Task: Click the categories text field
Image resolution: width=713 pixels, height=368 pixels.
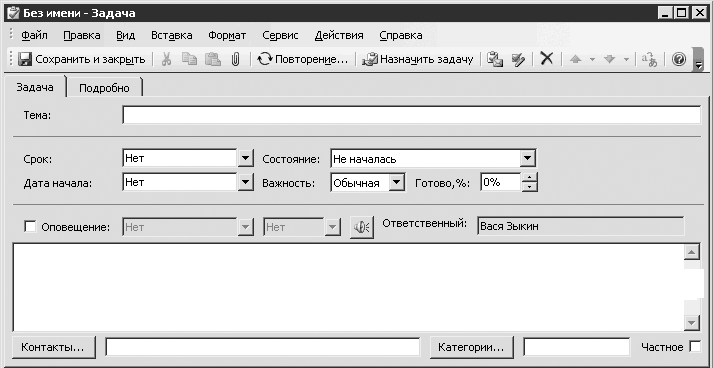Action: [577, 347]
